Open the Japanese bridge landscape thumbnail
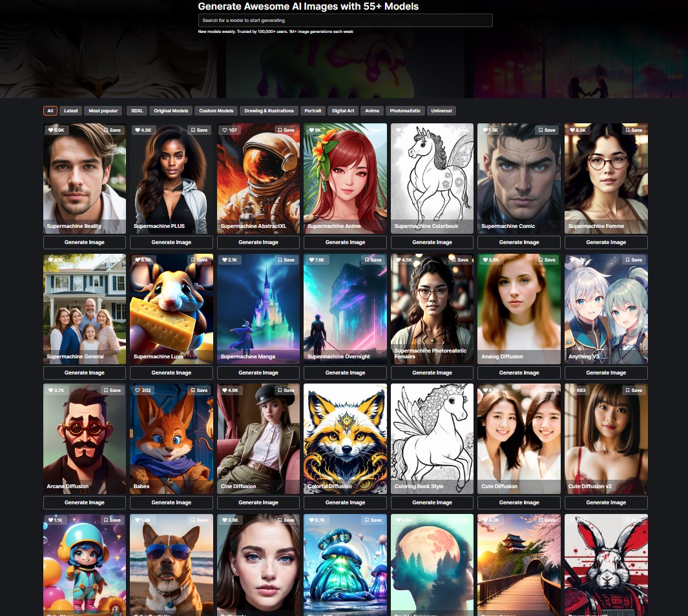 tap(519, 565)
